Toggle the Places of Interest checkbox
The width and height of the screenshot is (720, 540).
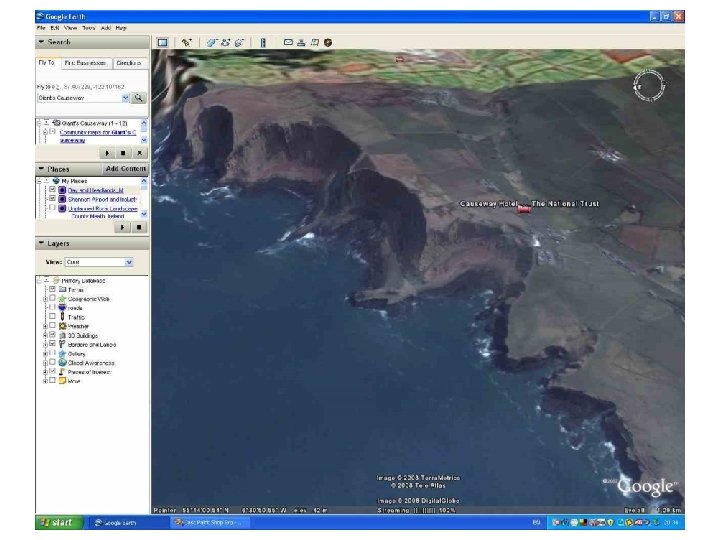[x=52, y=372]
